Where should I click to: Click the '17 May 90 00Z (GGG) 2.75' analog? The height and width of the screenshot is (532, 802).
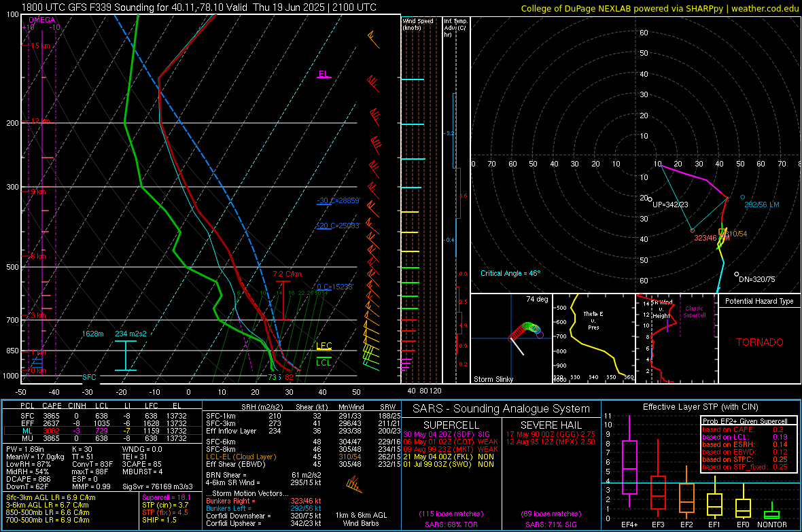[551, 434]
